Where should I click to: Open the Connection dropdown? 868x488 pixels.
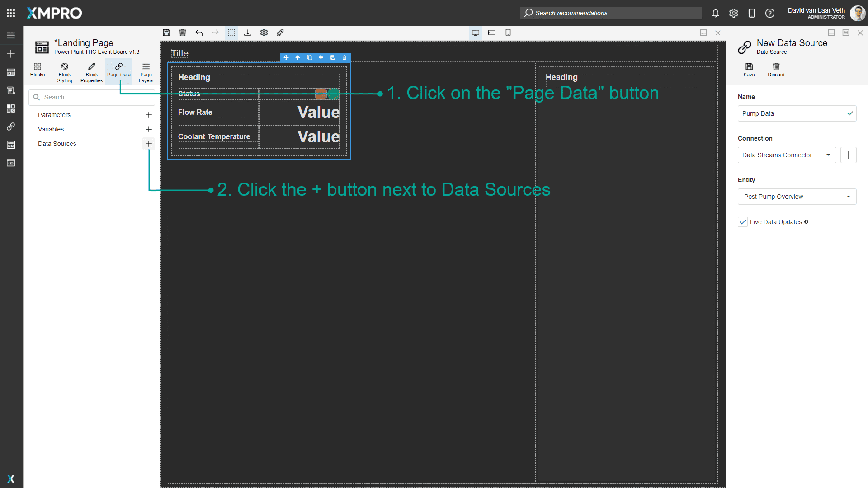787,155
